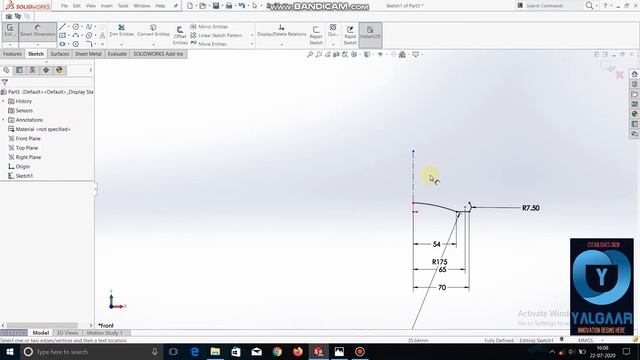Open Display/Delete Relations

point(282,31)
